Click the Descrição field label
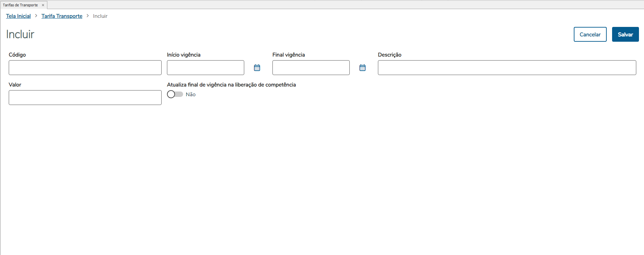Viewport: 644px width, 255px height. pyautogui.click(x=390, y=55)
